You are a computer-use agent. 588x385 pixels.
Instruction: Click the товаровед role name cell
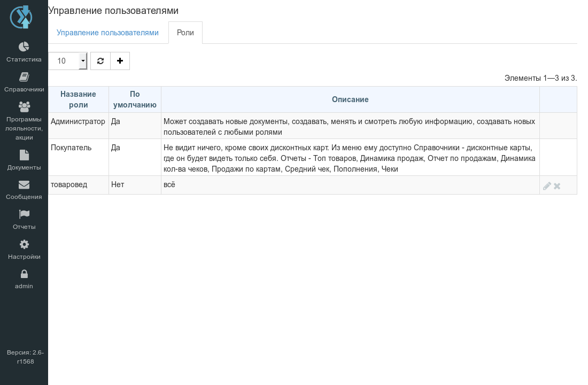[79, 185]
